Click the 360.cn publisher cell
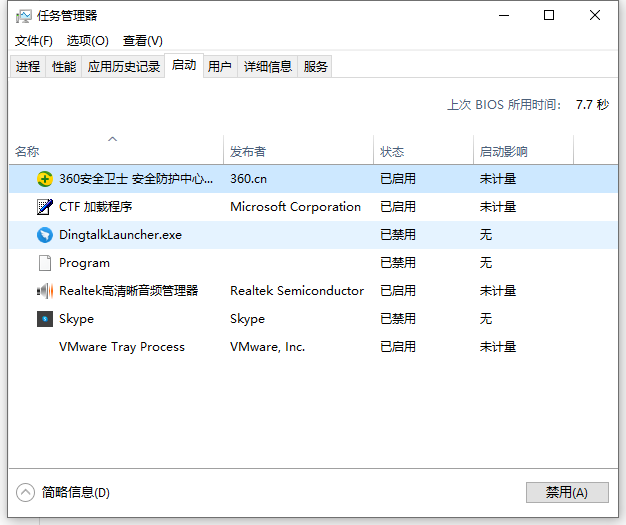This screenshot has width=626, height=525. pos(248,179)
